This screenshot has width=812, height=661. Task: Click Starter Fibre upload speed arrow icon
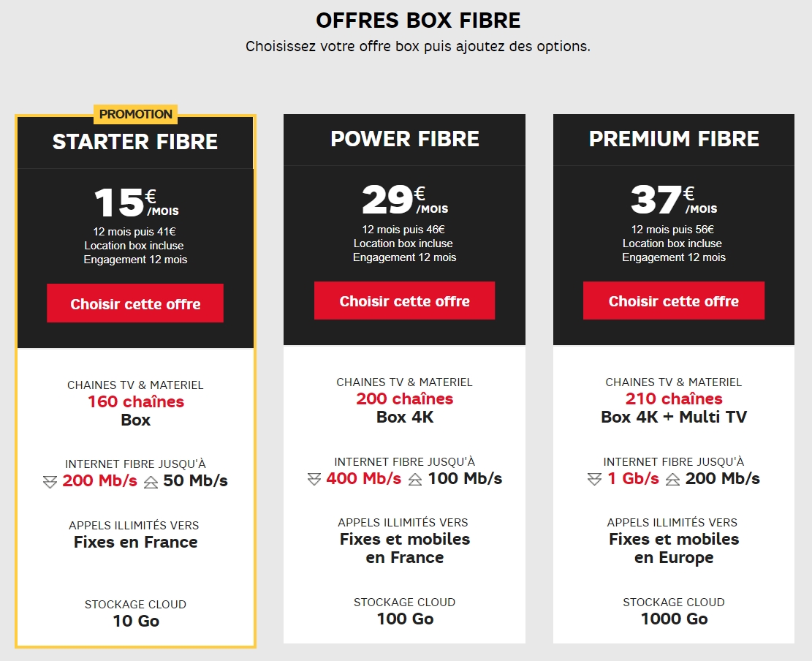click(151, 483)
